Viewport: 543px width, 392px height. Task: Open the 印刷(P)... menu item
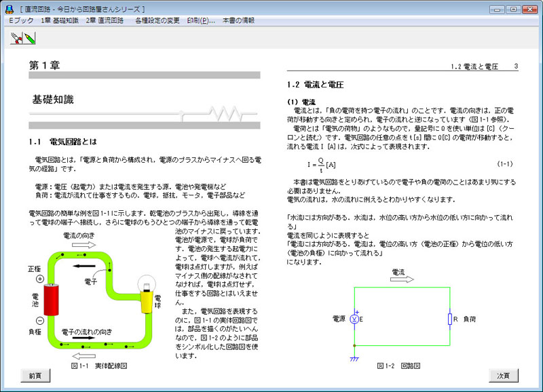201,20
